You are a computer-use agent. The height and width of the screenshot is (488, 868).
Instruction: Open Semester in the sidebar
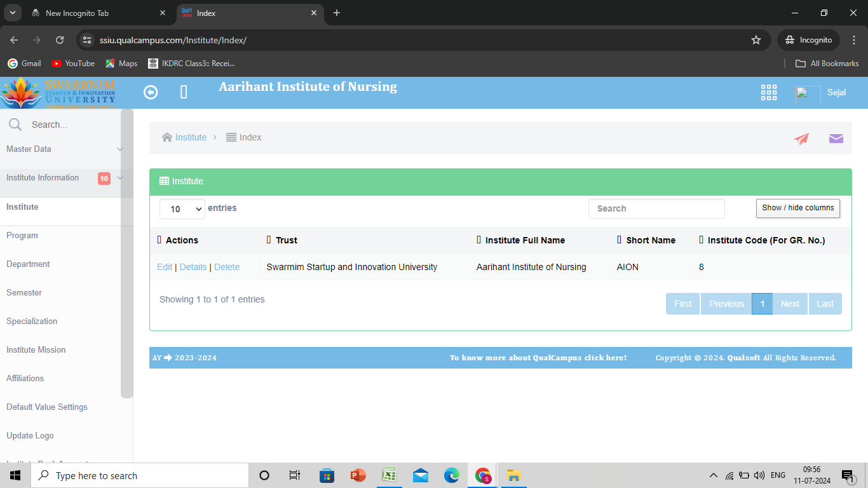(24, 293)
